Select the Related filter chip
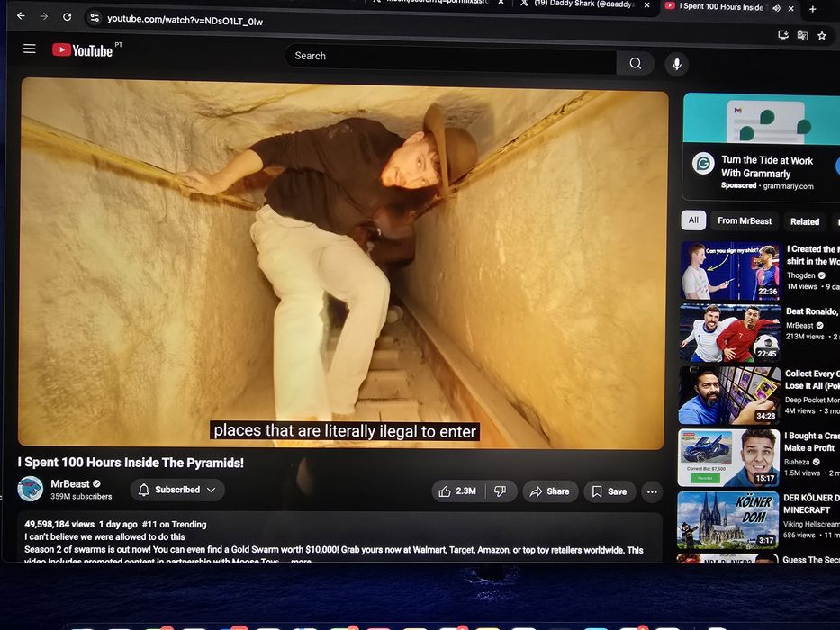840x630 pixels. tap(805, 221)
